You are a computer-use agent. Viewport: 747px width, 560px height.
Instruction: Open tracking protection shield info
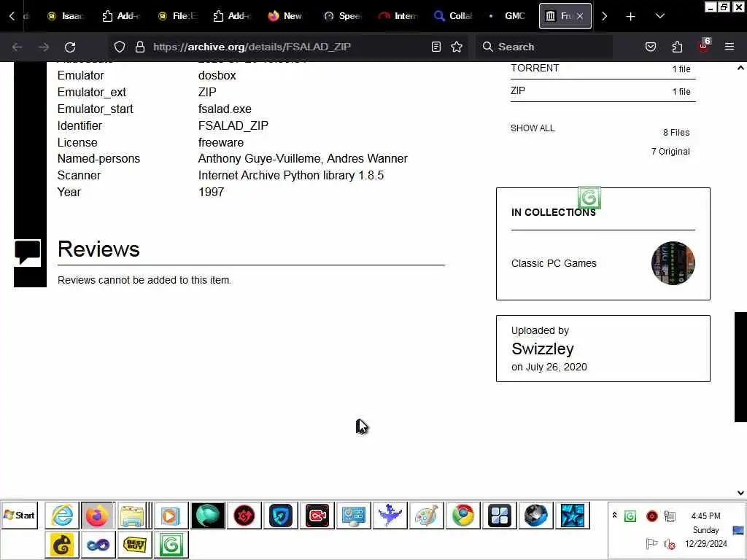[x=120, y=47]
